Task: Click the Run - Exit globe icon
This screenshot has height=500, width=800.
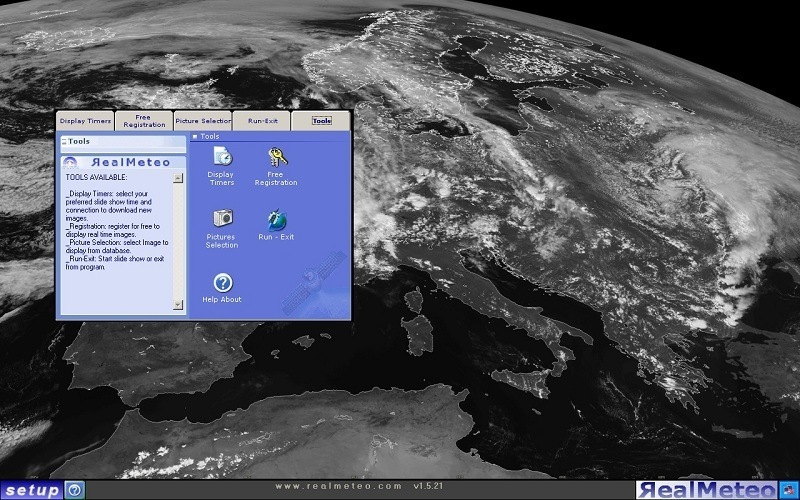Action: coord(276,219)
